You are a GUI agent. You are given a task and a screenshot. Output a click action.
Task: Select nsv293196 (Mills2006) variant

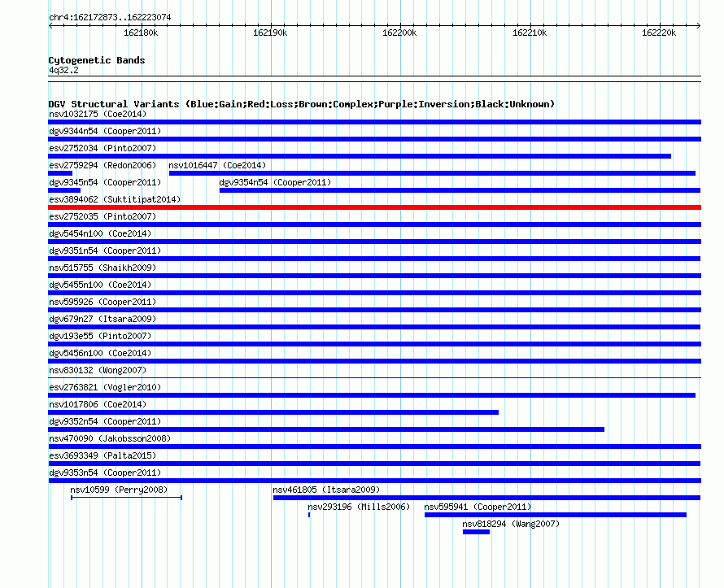click(309, 515)
